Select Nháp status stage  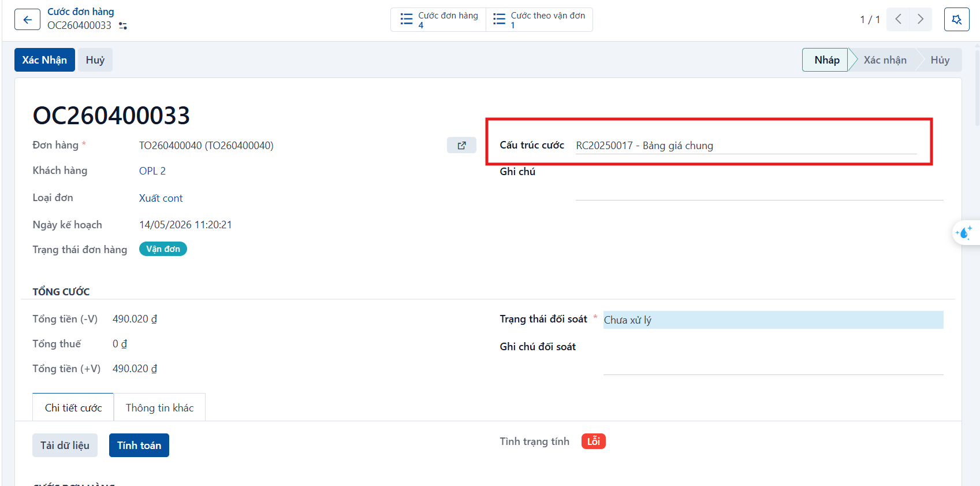click(826, 60)
